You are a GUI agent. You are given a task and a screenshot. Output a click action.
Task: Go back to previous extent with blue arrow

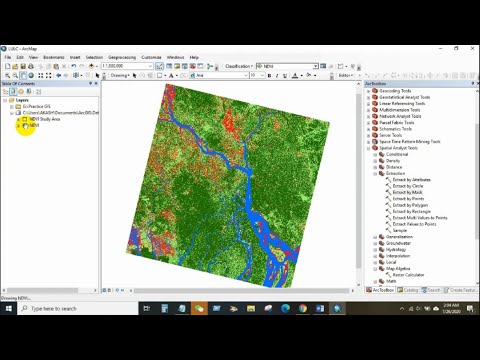58,76
